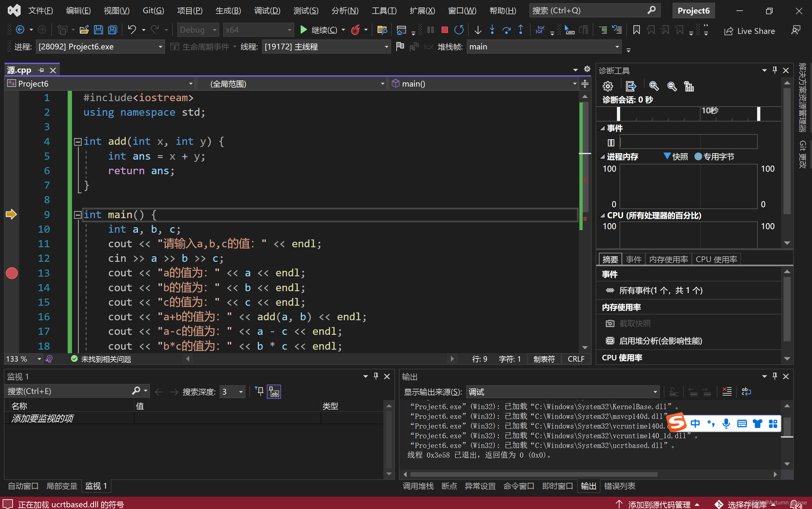This screenshot has height=509, width=812.
Task: Click the red Stop Debugging icon
Action: click(x=444, y=30)
